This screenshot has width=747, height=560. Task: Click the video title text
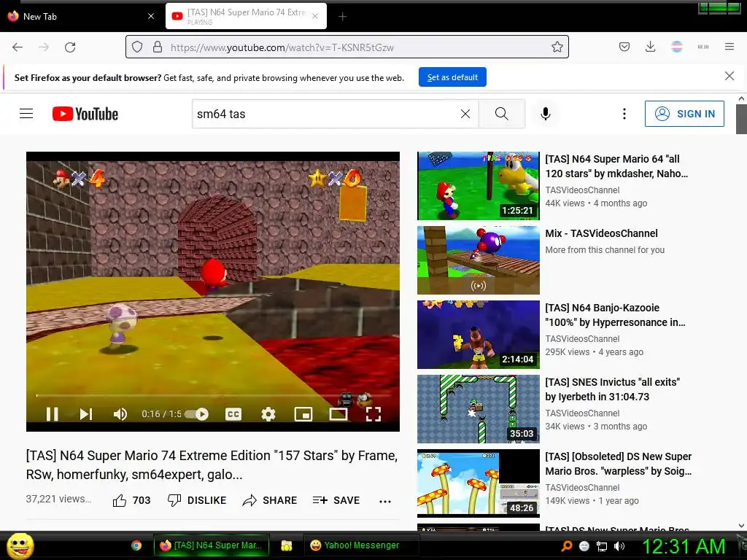[212, 464]
